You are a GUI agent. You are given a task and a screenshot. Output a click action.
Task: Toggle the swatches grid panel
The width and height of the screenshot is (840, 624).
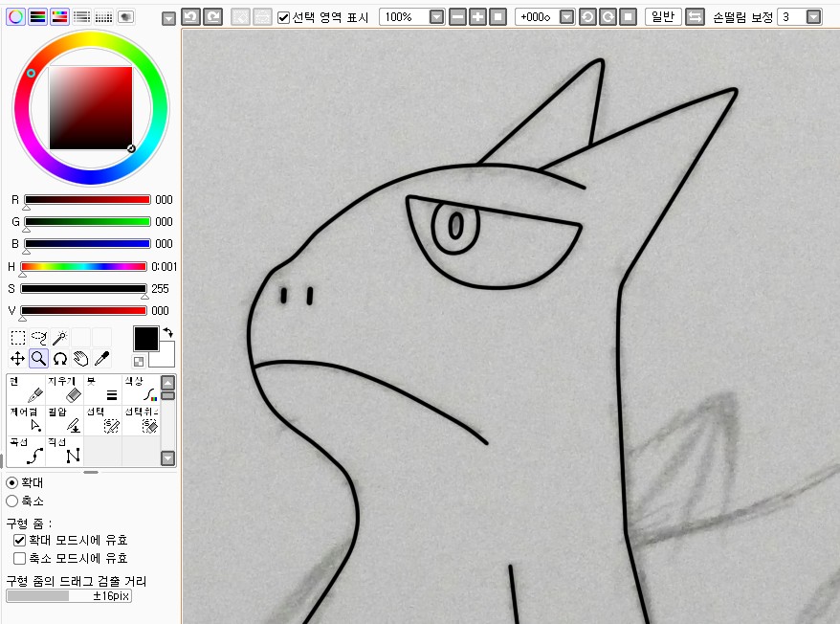pos(103,17)
